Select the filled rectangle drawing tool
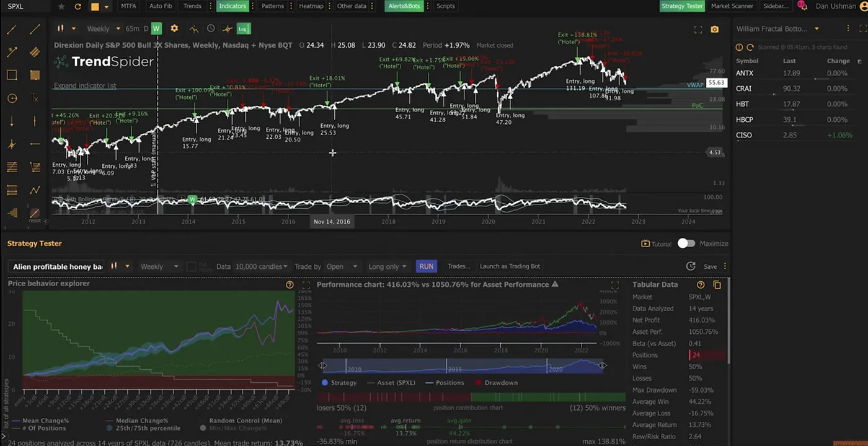 35,75
